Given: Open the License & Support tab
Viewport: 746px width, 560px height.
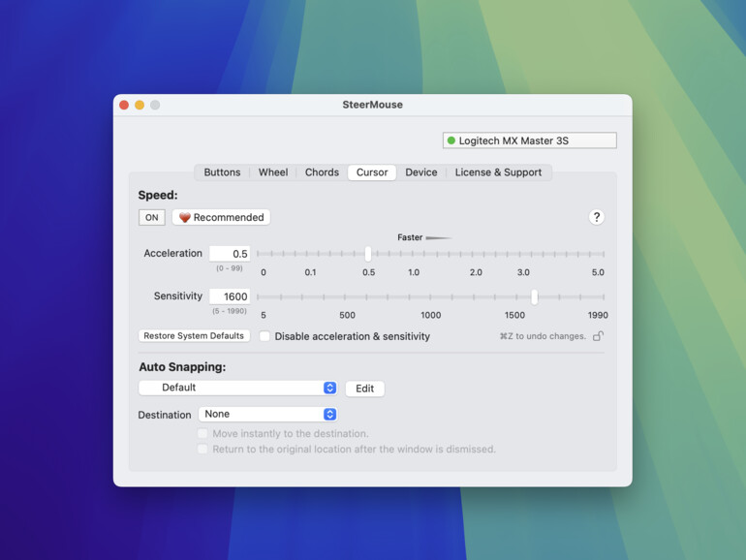Looking at the screenshot, I should tap(498, 172).
